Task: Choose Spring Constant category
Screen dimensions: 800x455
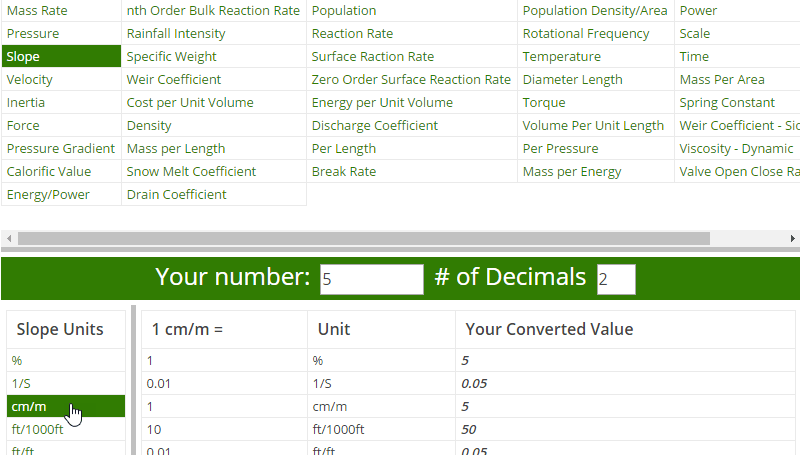Action: [x=727, y=103]
